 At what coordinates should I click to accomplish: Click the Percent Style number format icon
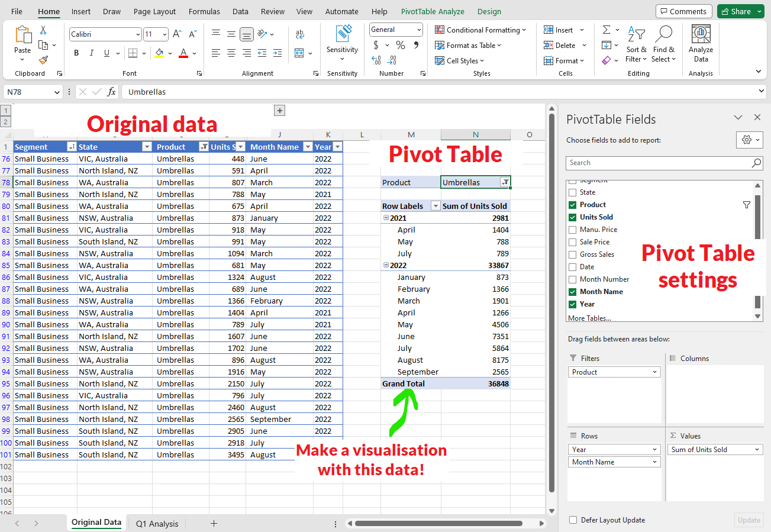coord(401,46)
